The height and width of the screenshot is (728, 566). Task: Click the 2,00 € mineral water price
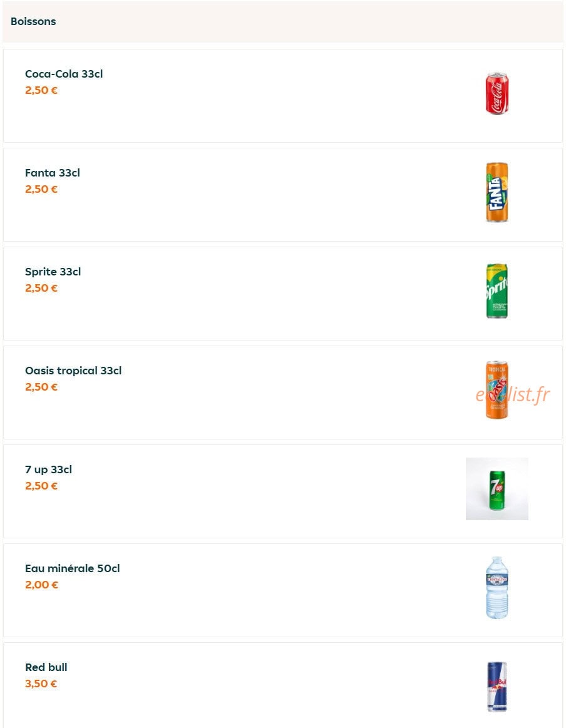(42, 585)
